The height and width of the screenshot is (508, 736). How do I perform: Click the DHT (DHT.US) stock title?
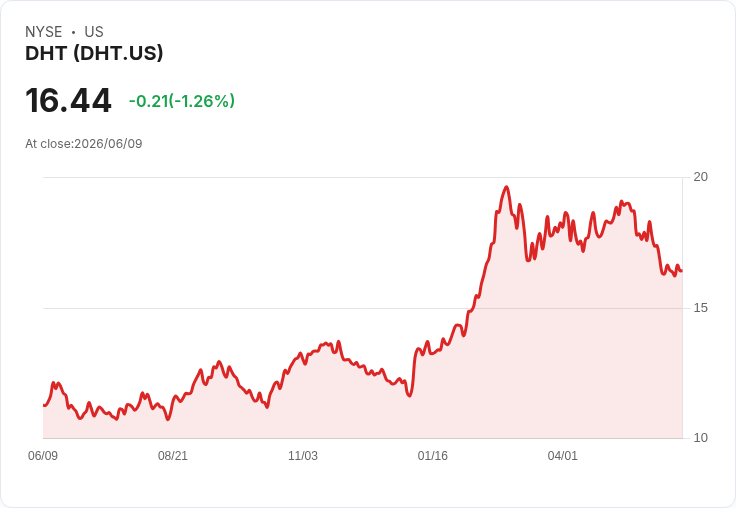click(94, 53)
